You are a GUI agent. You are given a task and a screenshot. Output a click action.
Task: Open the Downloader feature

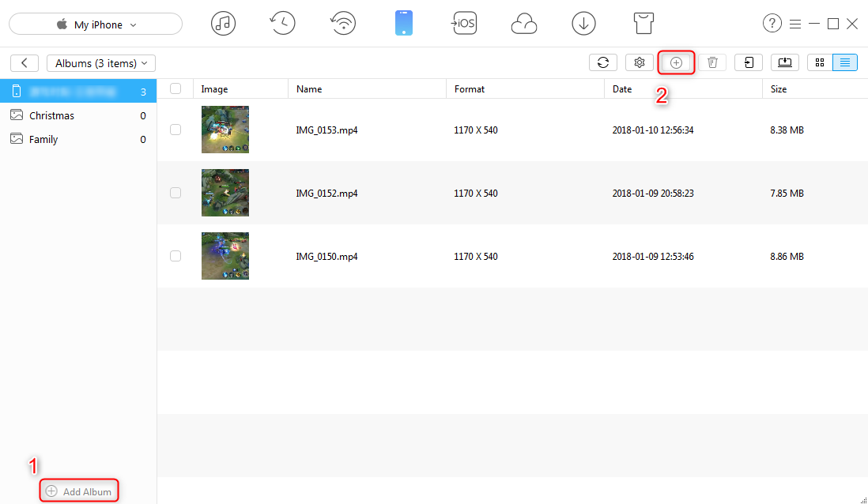[583, 23]
